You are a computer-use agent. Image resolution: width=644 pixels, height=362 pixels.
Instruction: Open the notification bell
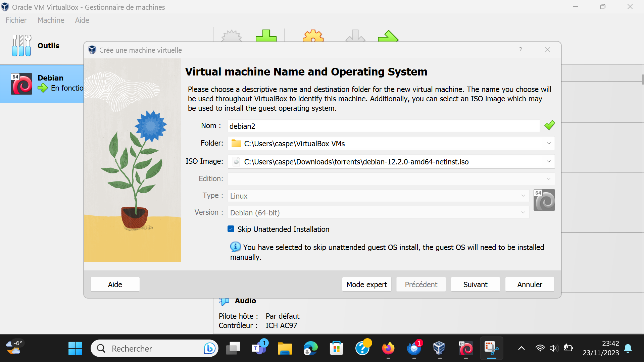628,349
